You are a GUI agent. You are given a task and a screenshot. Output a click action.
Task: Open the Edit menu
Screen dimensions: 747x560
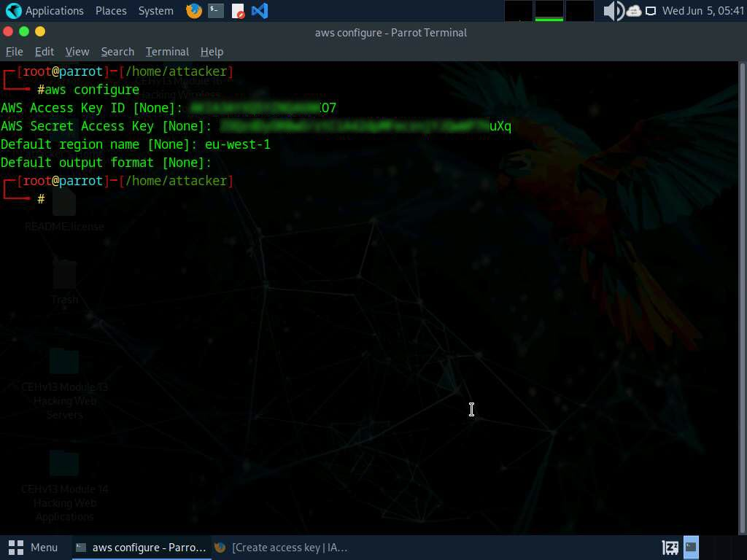point(44,52)
